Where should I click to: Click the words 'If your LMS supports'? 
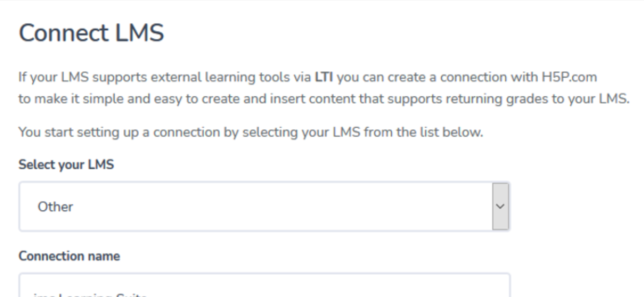point(56,79)
